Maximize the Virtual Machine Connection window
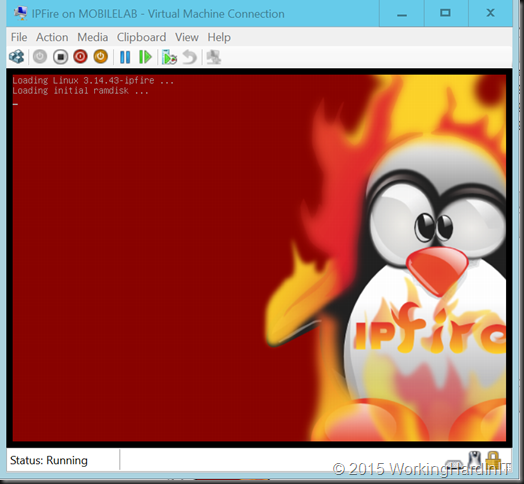524x484 pixels. point(446,13)
